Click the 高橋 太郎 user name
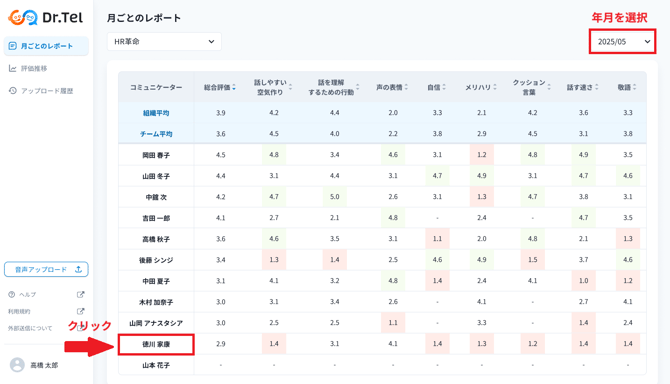This screenshot has width=670, height=384. click(44, 366)
